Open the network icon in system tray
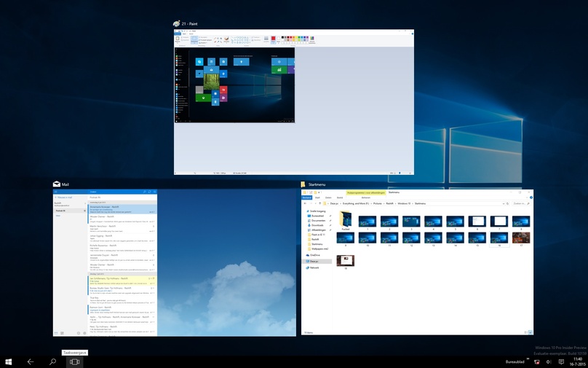The image size is (588, 368). tap(536, 361)
